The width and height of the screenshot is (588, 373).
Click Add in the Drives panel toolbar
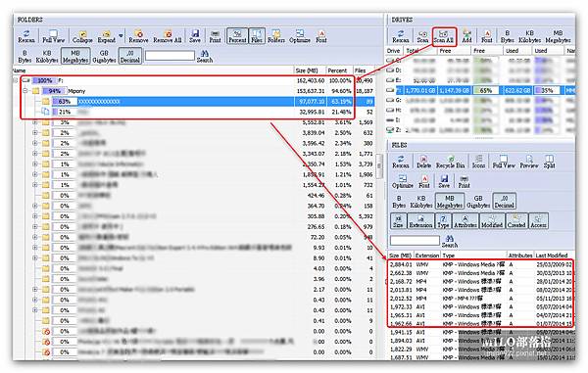(x=466, y=36)
